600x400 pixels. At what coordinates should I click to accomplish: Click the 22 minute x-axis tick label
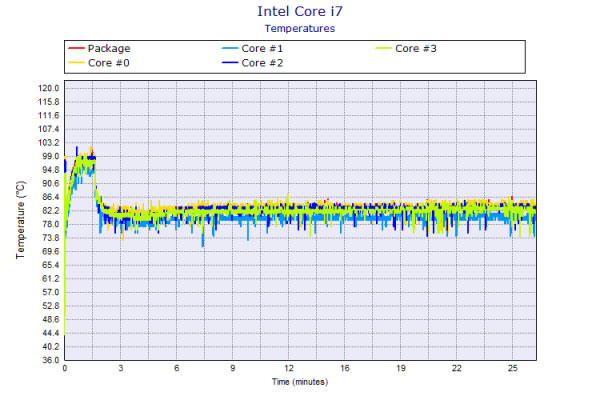457,368
